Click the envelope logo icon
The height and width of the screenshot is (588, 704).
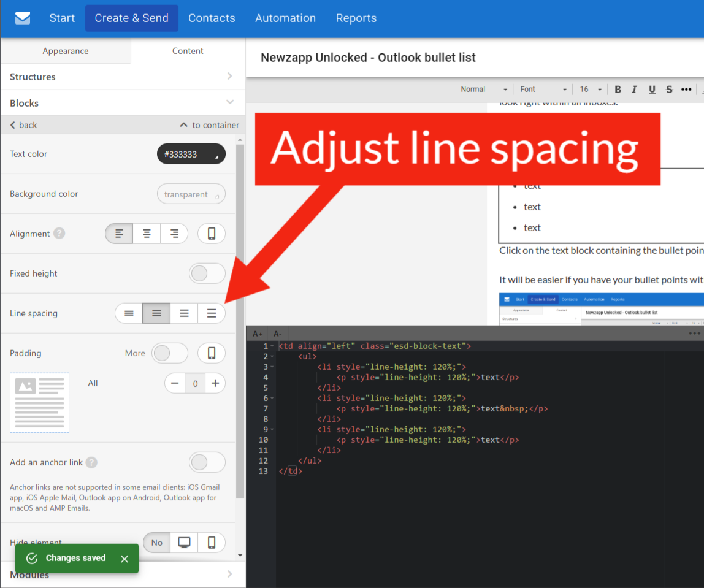coord(23,18)
